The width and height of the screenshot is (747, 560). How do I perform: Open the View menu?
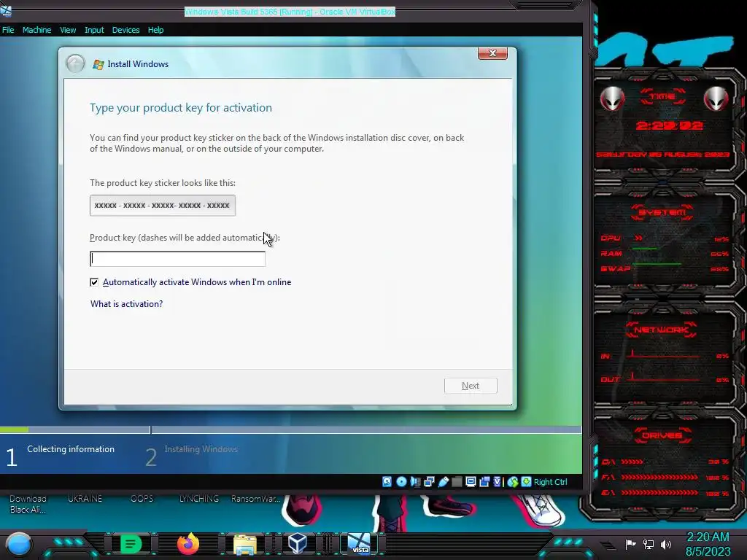pos(68,30)
